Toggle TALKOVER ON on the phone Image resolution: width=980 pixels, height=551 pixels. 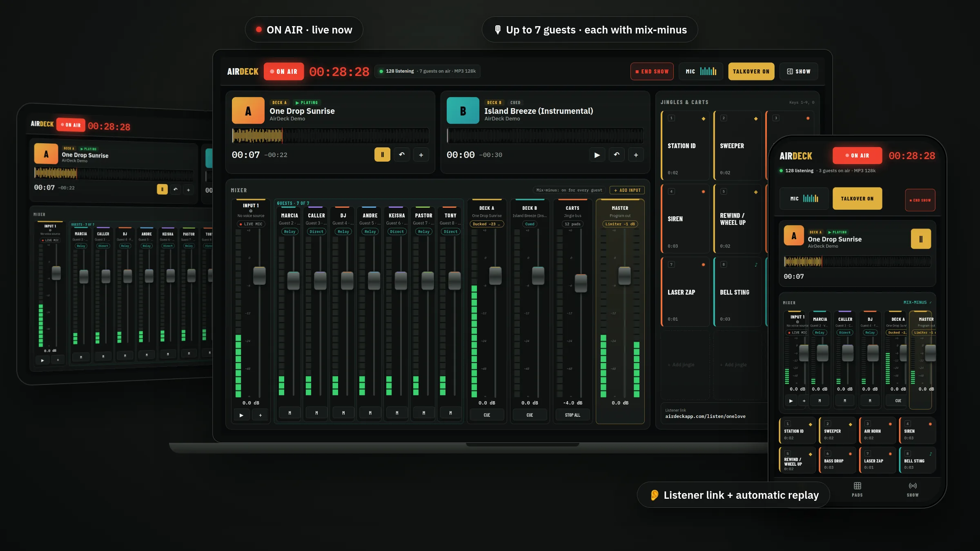(x=857, y=199)
